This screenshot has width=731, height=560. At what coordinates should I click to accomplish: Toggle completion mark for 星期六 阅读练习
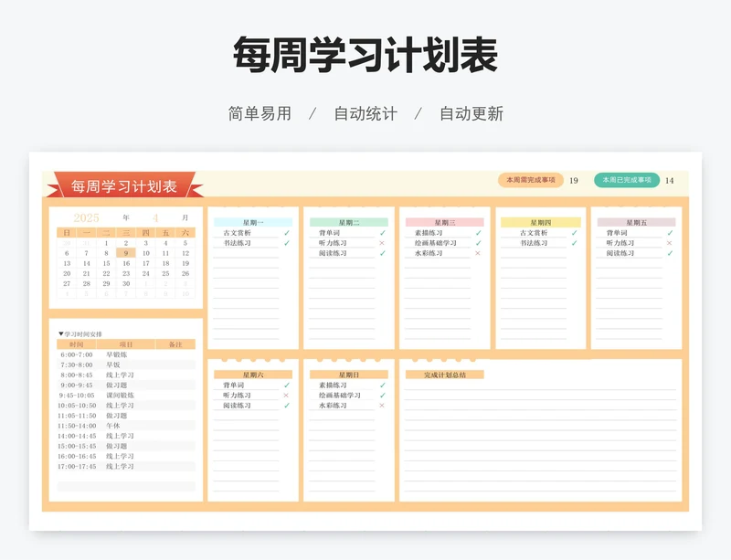287,406
